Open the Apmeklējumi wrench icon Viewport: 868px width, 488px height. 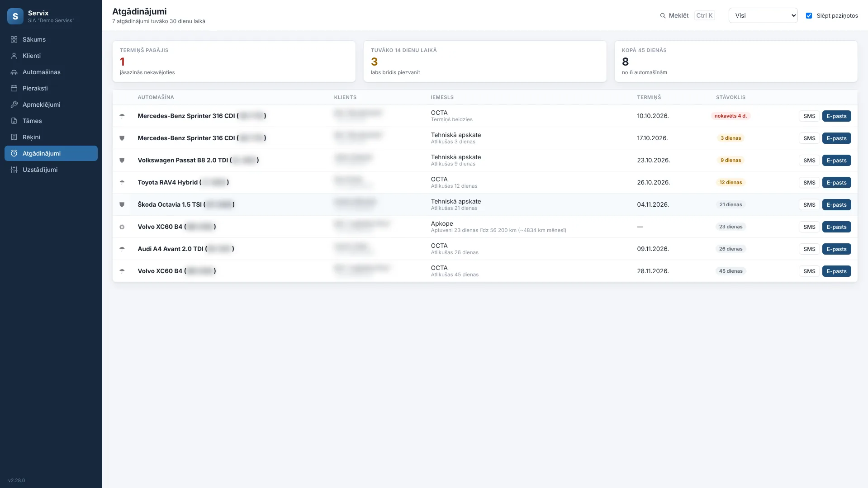[14, 104]
